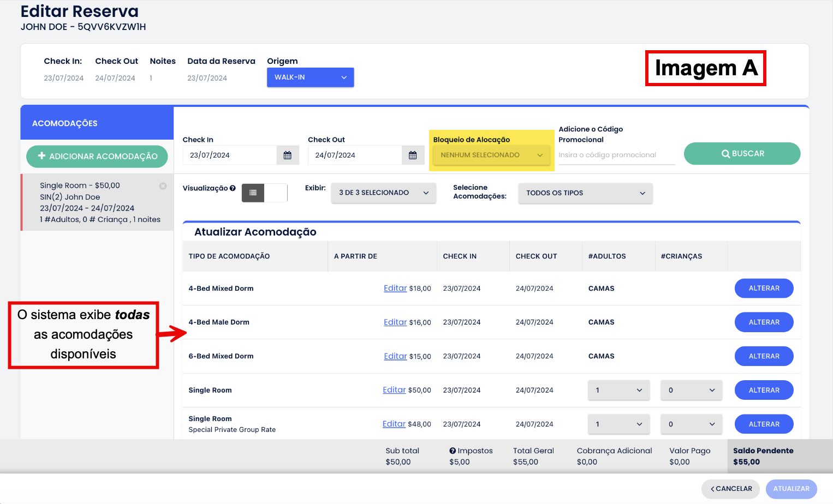Click Editar link for 4-Bed Mixed Dorm
The height and width of the screenshot is (504, 833).
395,288
